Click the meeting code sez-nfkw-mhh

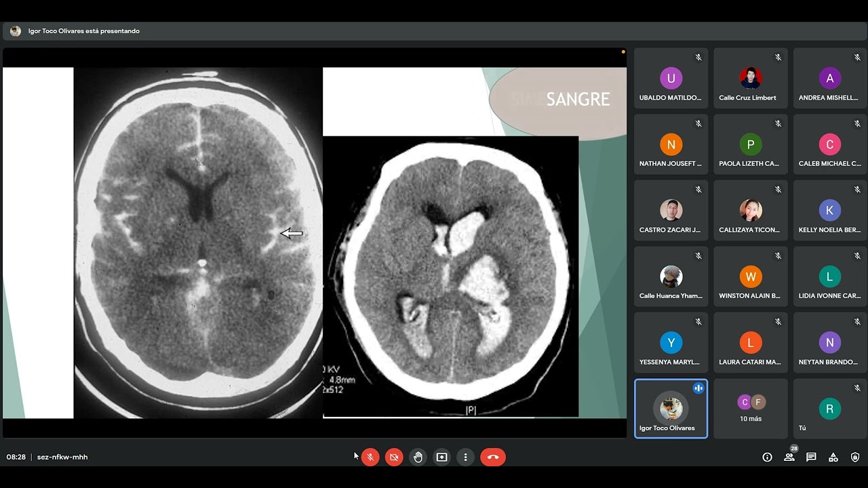(x=62, y=457)
